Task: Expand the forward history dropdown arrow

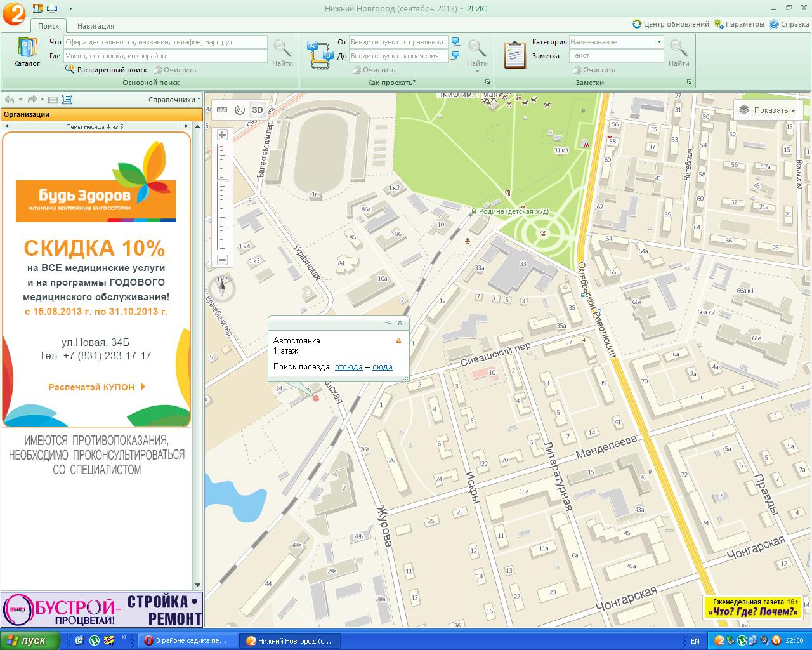Action: [42, 100]
